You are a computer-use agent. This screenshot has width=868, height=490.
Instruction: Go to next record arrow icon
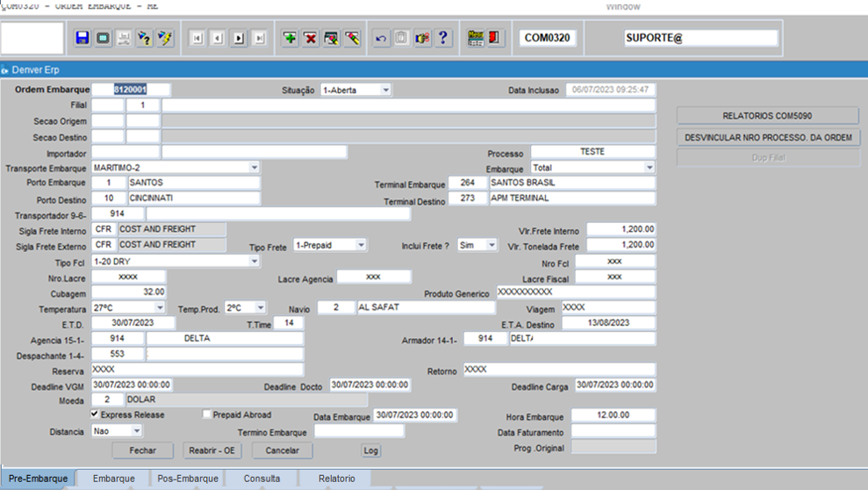pyautogui.click(x=239, y=39)
